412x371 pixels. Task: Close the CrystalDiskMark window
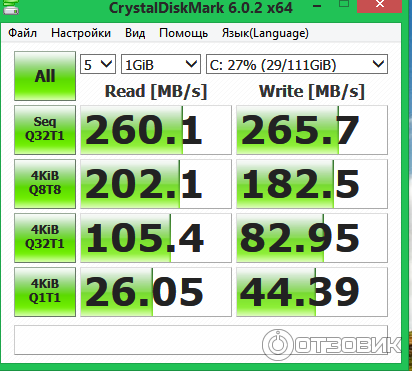coord(379,5)
